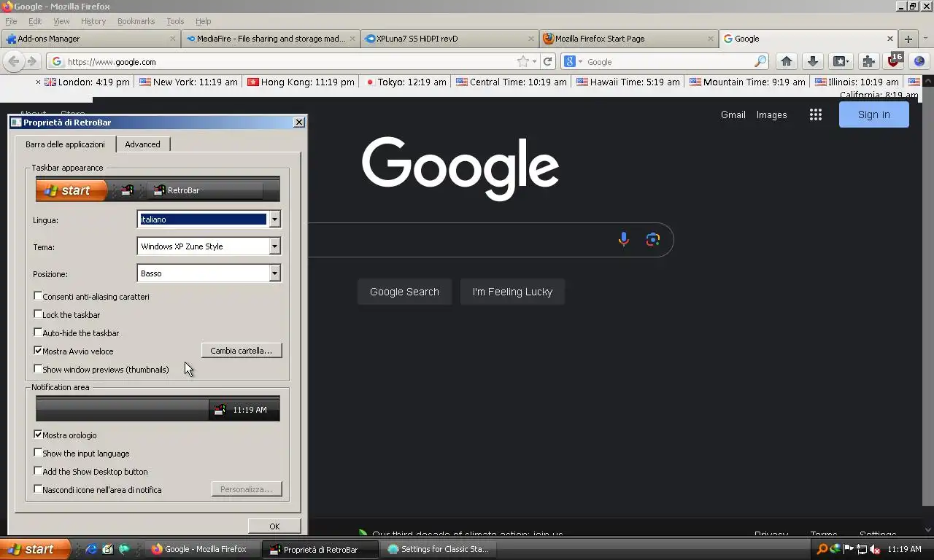
Task: Open Google Lens image search icon
Action: tap(653, 239)
